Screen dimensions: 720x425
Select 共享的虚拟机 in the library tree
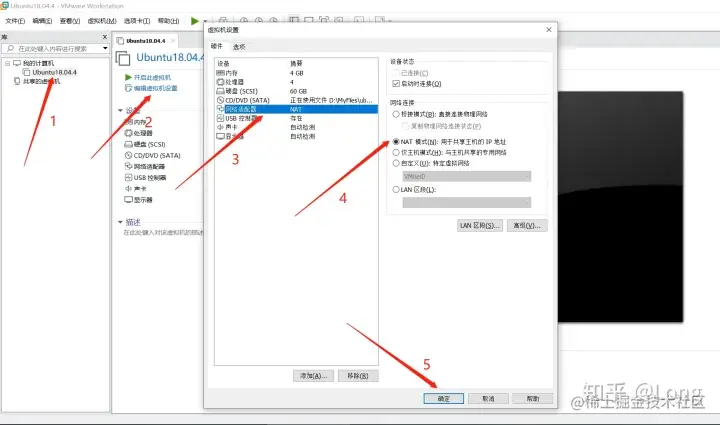pos(41,81)
